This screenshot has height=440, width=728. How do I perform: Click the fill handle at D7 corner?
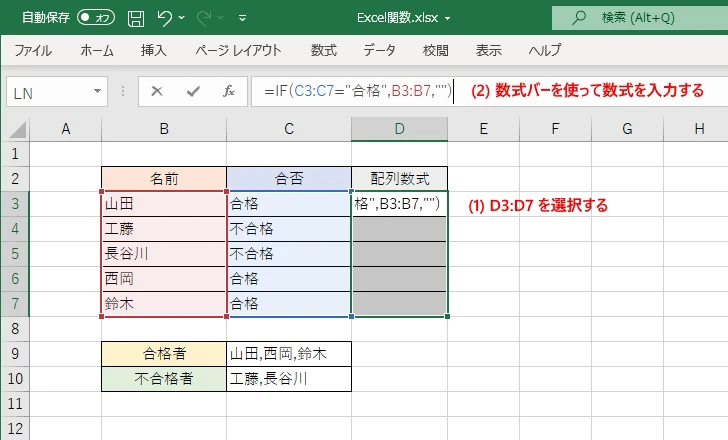click(448, 317)
